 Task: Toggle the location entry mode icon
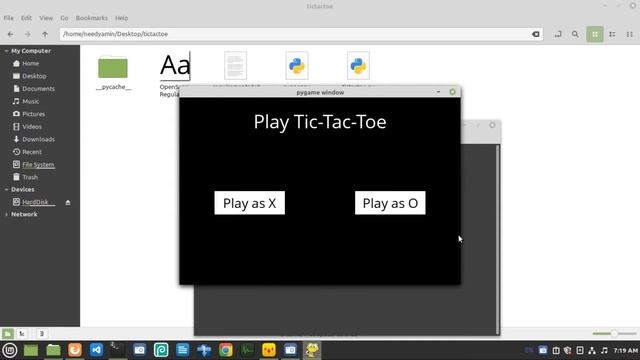558,34
